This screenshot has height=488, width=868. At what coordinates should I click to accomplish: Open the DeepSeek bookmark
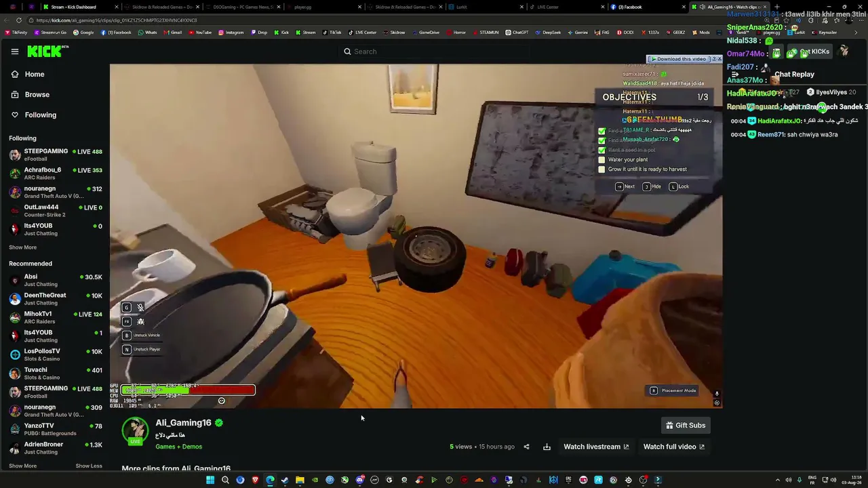pos(548,33)
